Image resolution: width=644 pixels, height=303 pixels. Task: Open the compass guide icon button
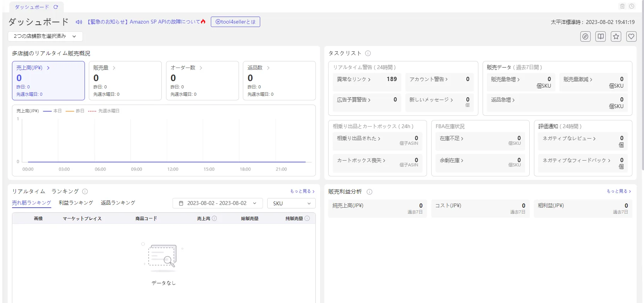tap(585, 37)
